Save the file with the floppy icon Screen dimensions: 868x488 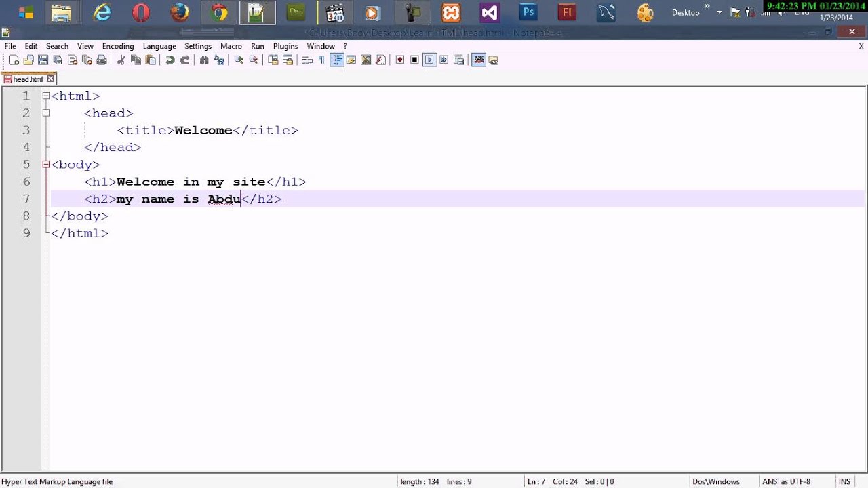tap(43, 60)
